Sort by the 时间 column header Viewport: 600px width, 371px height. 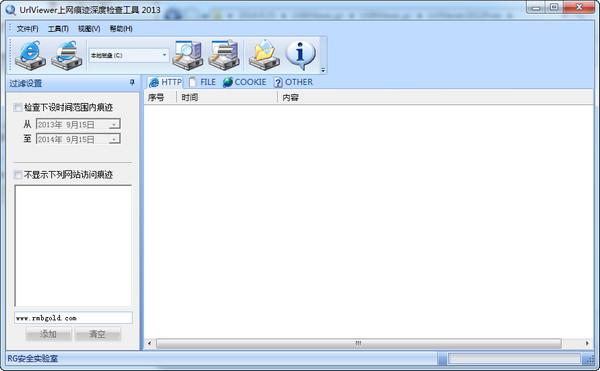click(x=227, y=98)
